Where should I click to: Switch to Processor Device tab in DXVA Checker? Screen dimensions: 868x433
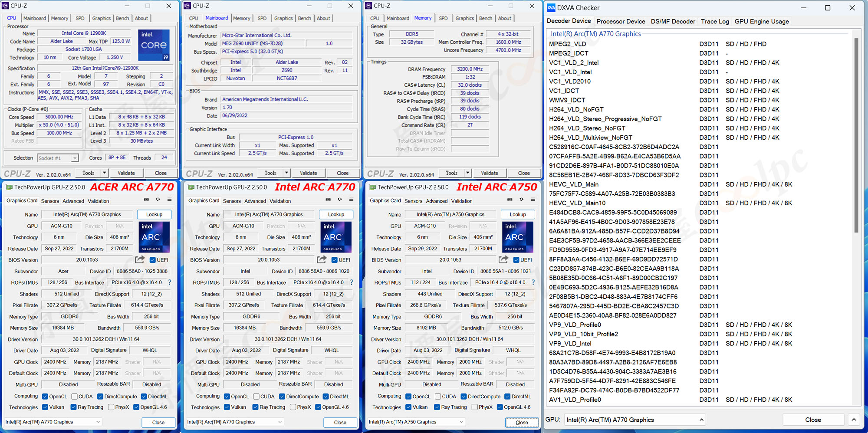[x=621, y=21]
